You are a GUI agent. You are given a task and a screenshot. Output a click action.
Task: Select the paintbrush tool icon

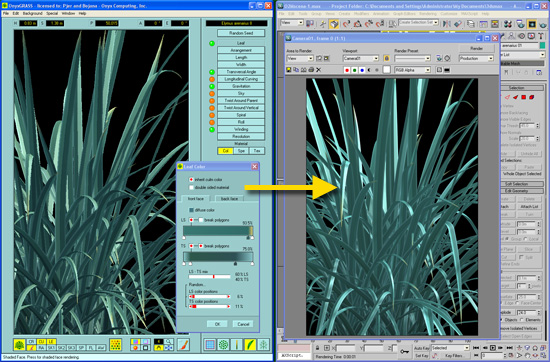click(183, 344)
